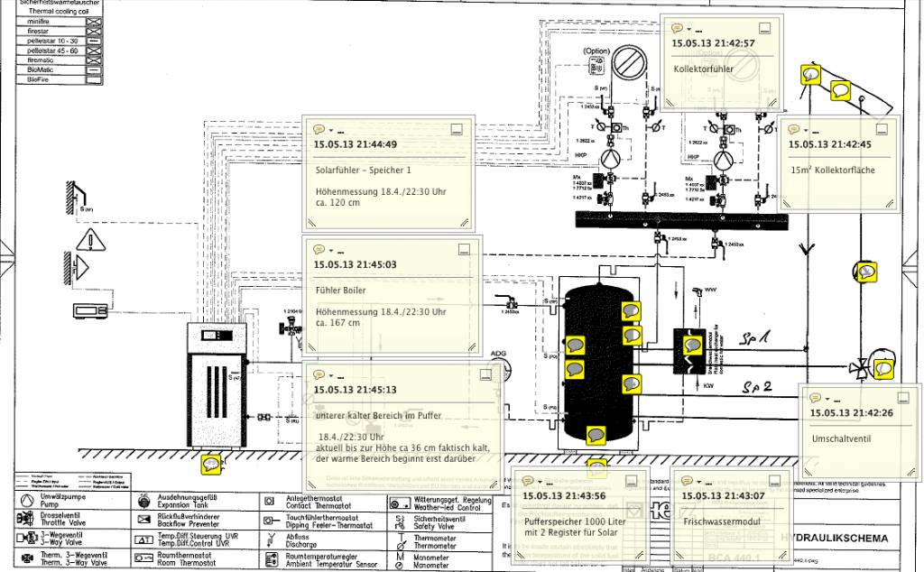Select the comment marker on the solar pump circle
Image resolution: width=924 pixels, height=572 pixels.
866,272
